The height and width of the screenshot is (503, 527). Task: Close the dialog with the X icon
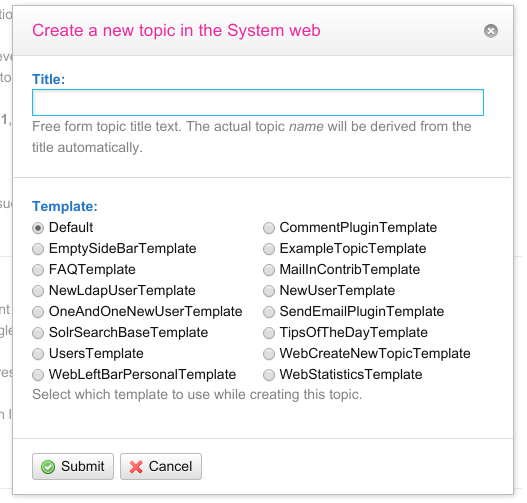point(491,31)
